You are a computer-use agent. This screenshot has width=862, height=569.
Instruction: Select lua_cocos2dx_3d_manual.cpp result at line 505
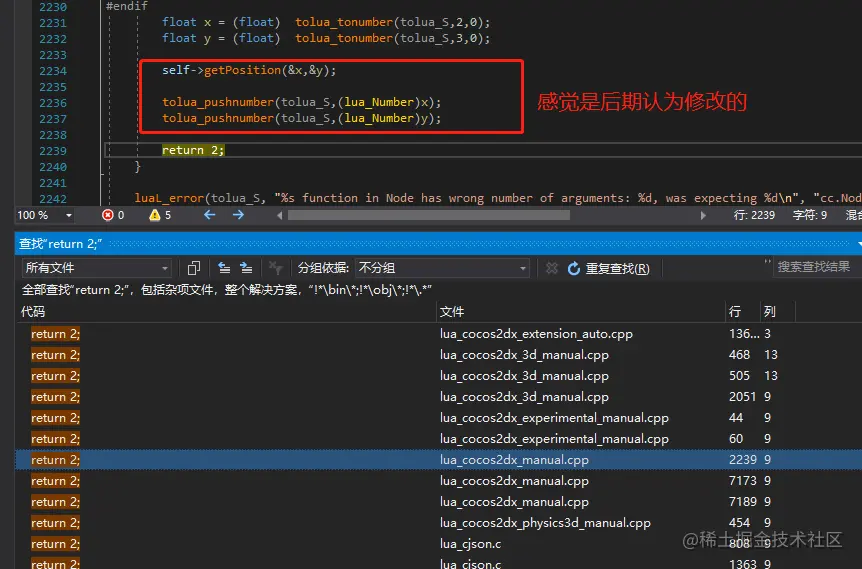(x=439, y=375)
